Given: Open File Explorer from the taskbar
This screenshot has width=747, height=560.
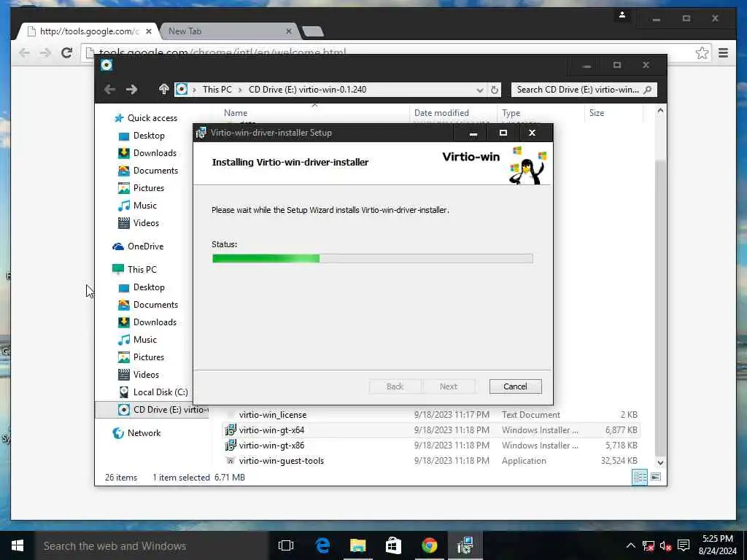Looking at the screenshot, I should click(357, 545).
